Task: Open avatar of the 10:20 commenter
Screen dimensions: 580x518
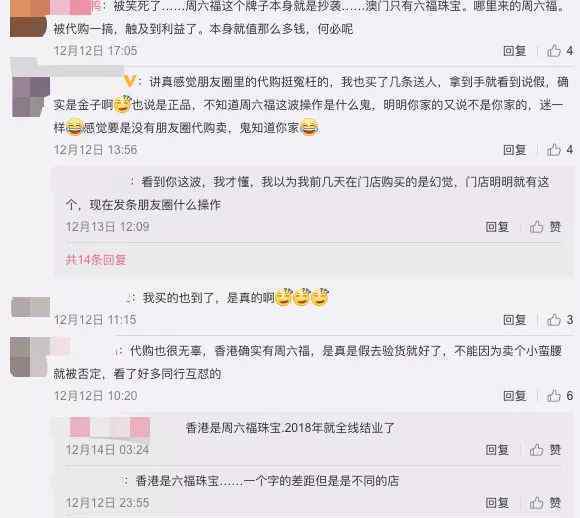Action: [x=30, y=357]
